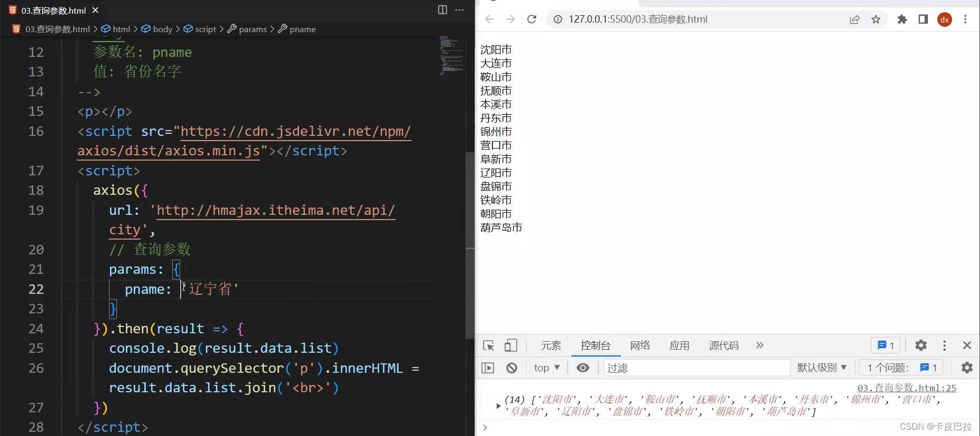
Task: Select the body breadcrumb item
Action: pyautogui.click(x=157, y=29)
